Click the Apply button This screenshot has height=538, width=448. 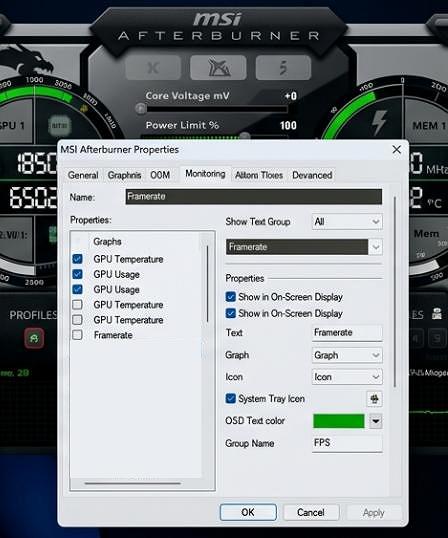[374, 513]
